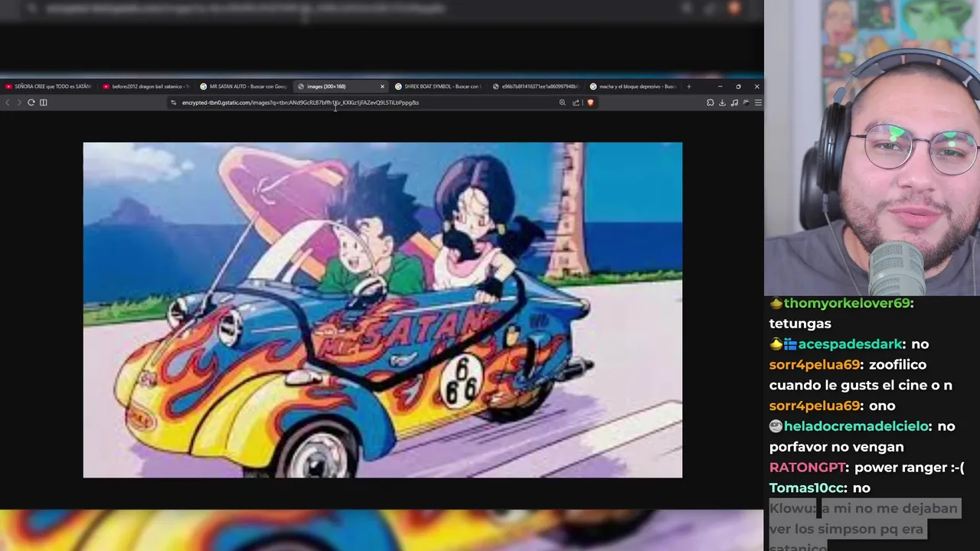
Task: Click chat message 'no porfavor no vengan'
Action: click(863, 436)
